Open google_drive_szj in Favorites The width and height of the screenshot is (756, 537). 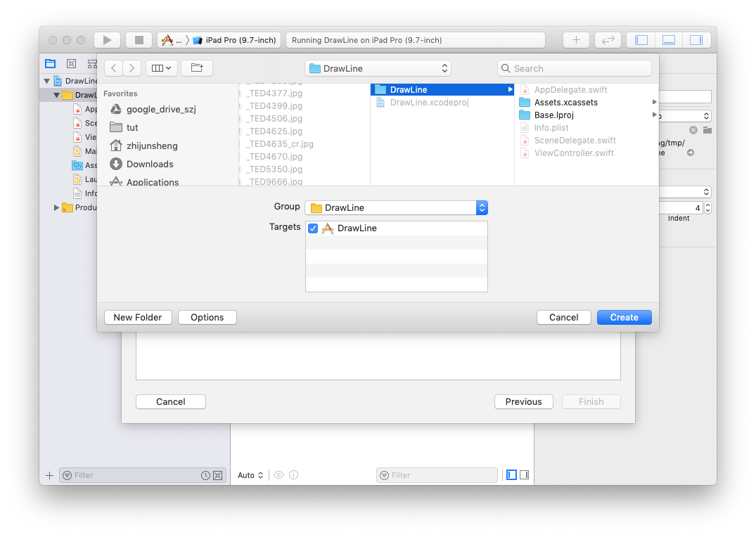pyautogui.click(x=153, y=110)
